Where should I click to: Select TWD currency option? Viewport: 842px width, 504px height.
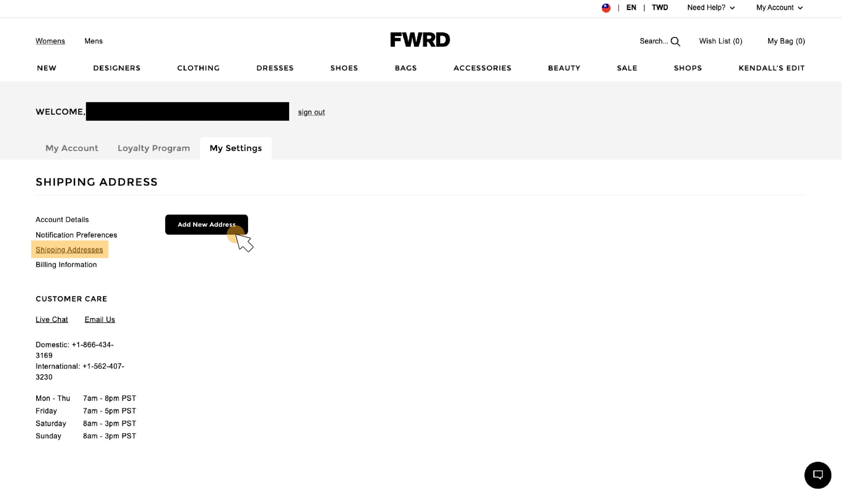[659, 7]
